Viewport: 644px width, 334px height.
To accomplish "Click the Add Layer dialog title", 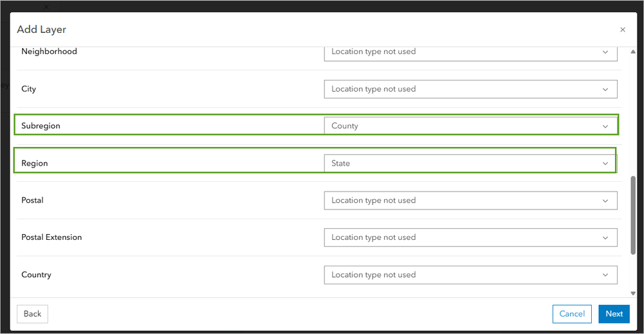I will (42, 30).
